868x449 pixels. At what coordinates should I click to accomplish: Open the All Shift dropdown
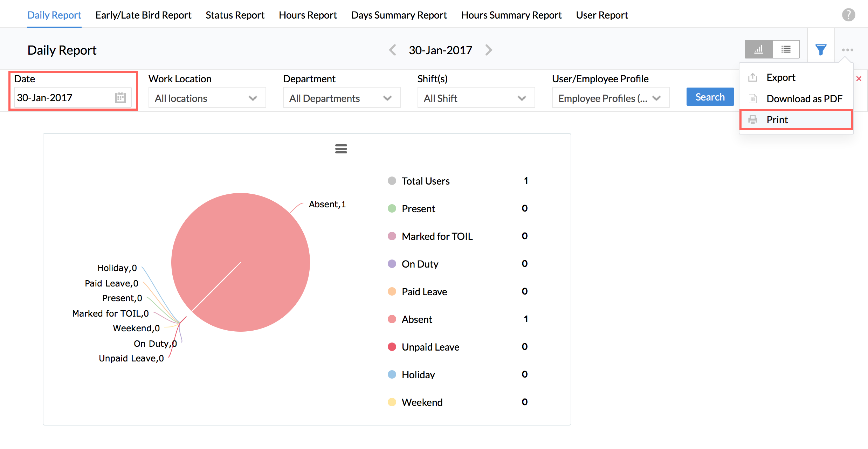click(x=476, y=98)
